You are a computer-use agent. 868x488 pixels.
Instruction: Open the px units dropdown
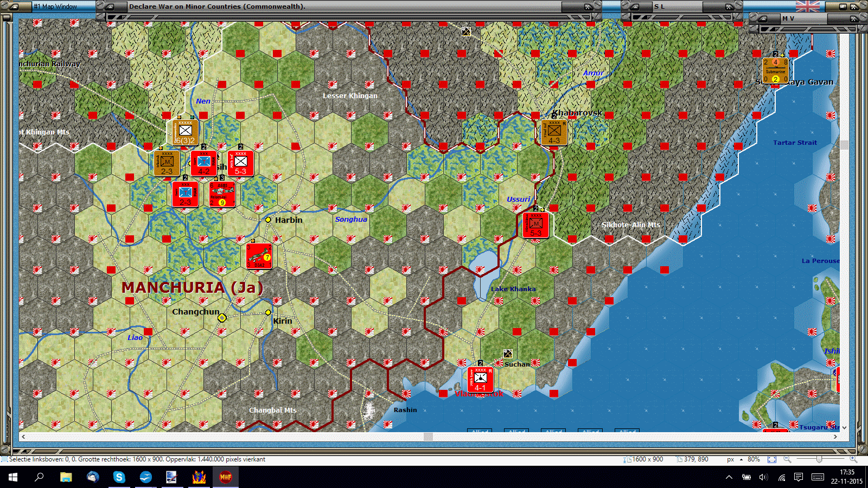(x=735, y=459)
